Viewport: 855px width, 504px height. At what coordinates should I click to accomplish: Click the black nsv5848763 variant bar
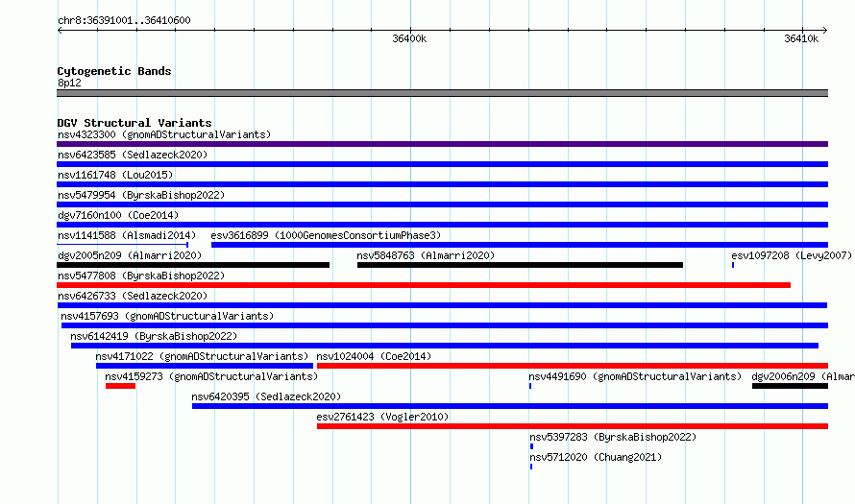[x=520, y=265]
